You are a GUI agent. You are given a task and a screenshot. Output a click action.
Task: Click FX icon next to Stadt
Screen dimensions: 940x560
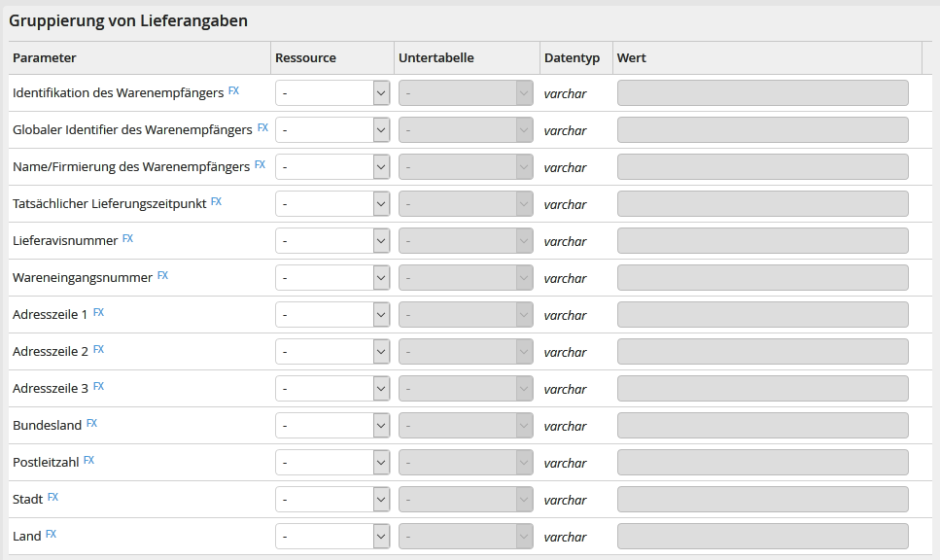pos(52,498)
